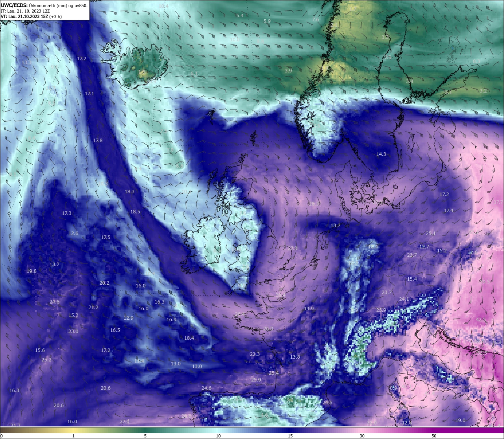
Task: Click the 17.8 value on the map
Action: click(x=98, y=141)
